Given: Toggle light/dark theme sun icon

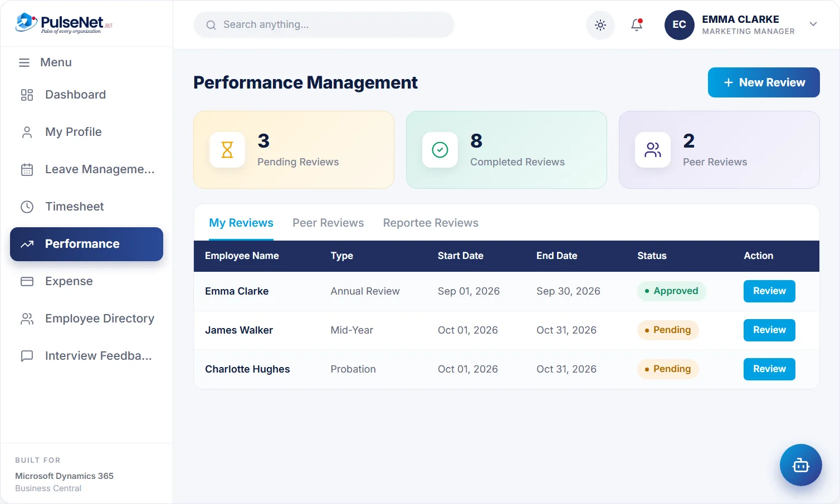Looking at the screenshot, I should pos(600,25).
